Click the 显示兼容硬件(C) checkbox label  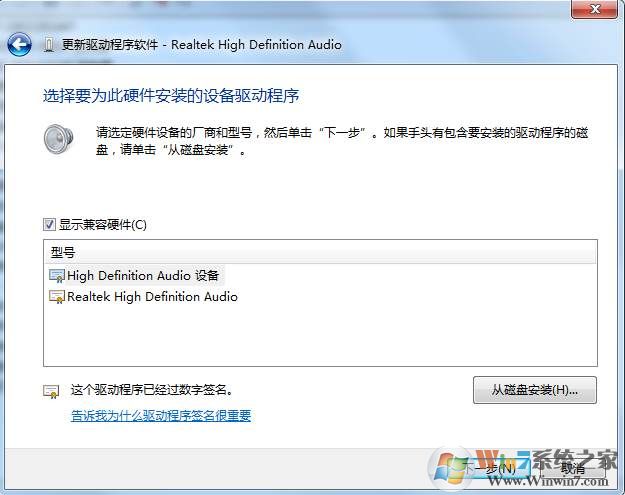tap(103, 225)
